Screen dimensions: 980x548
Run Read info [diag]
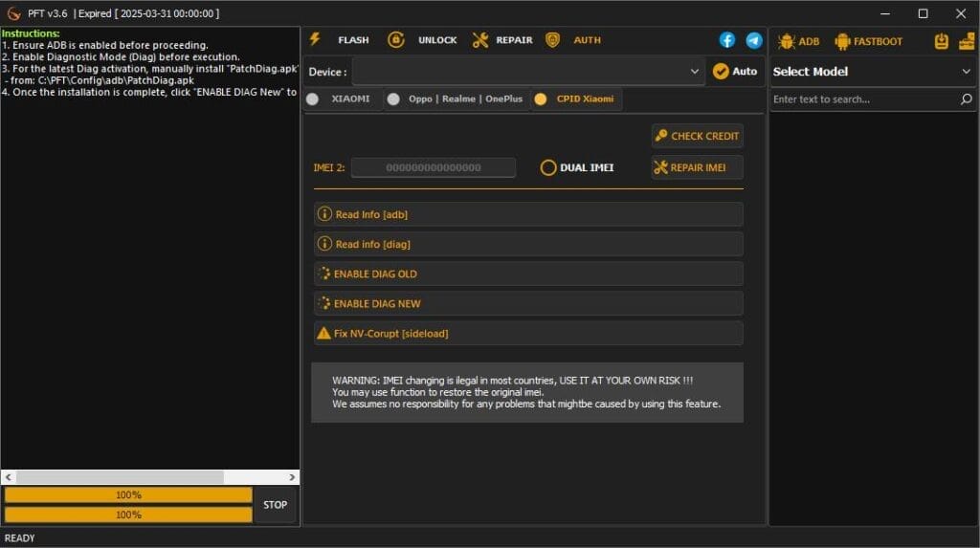click(528, 244)
